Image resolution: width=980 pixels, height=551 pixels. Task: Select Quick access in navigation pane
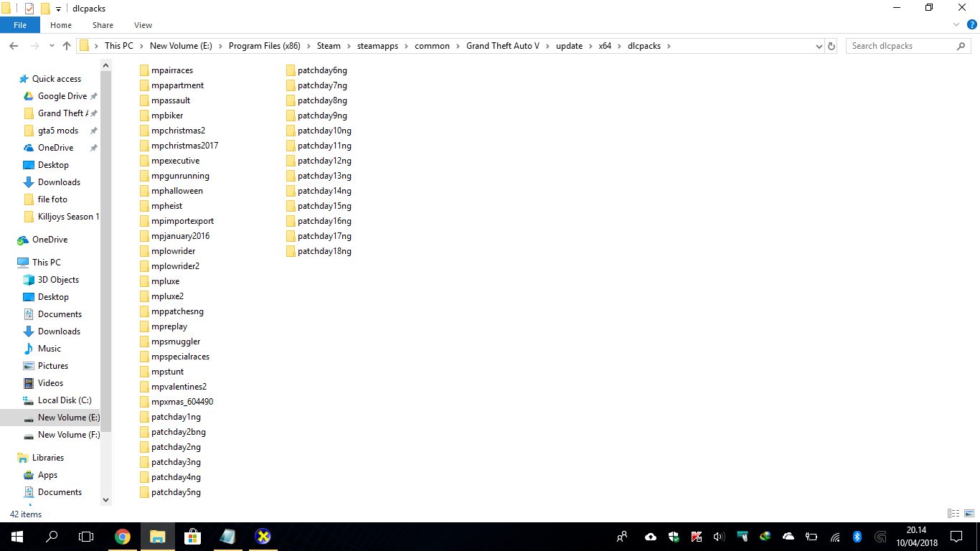click(57, 79)
